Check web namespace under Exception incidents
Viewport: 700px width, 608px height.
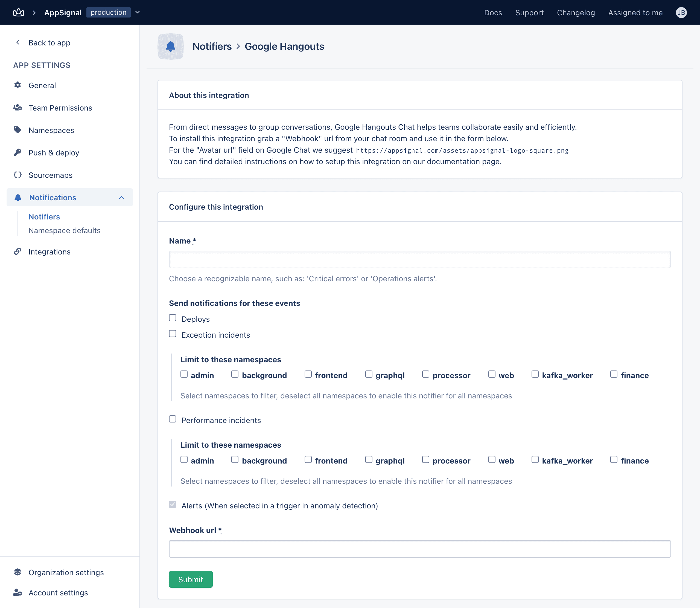pos(492,374)
